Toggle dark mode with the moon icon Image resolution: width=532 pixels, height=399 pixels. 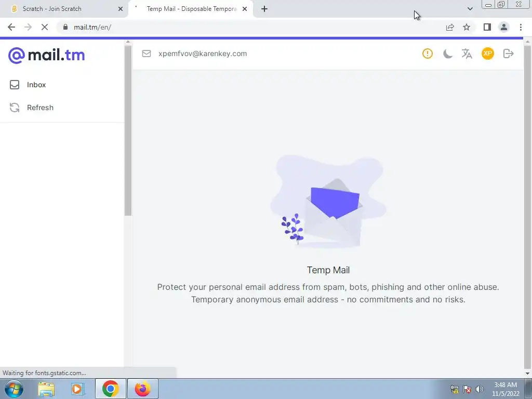[447, 54]
